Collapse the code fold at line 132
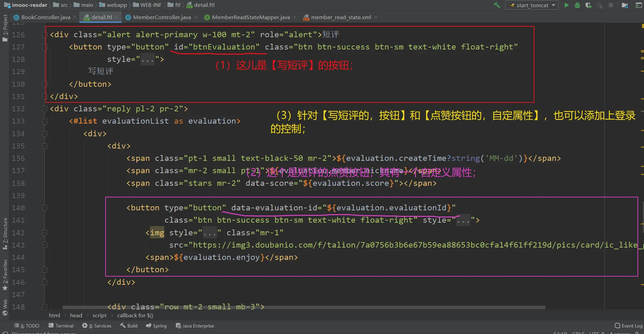The width and height of the screenshot is (644, 334). tap(44, 109)
